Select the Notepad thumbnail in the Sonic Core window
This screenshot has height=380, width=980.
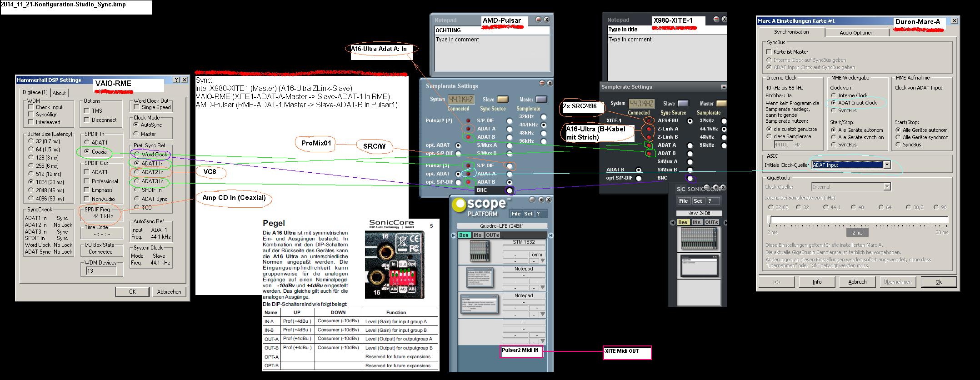[700, 266]
